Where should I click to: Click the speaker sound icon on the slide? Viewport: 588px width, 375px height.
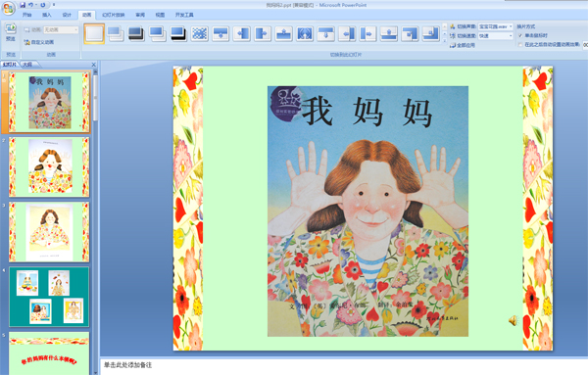(513, 320)
